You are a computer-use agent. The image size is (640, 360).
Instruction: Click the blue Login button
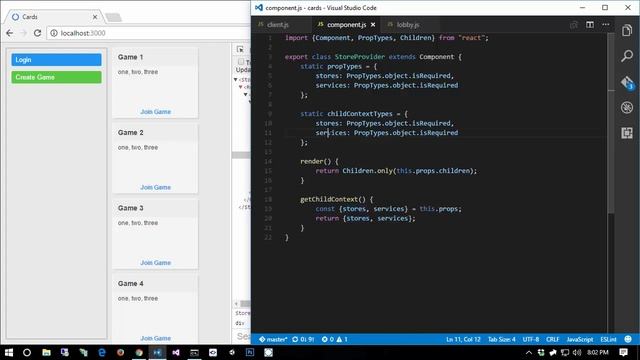click(x=56, y=60)
